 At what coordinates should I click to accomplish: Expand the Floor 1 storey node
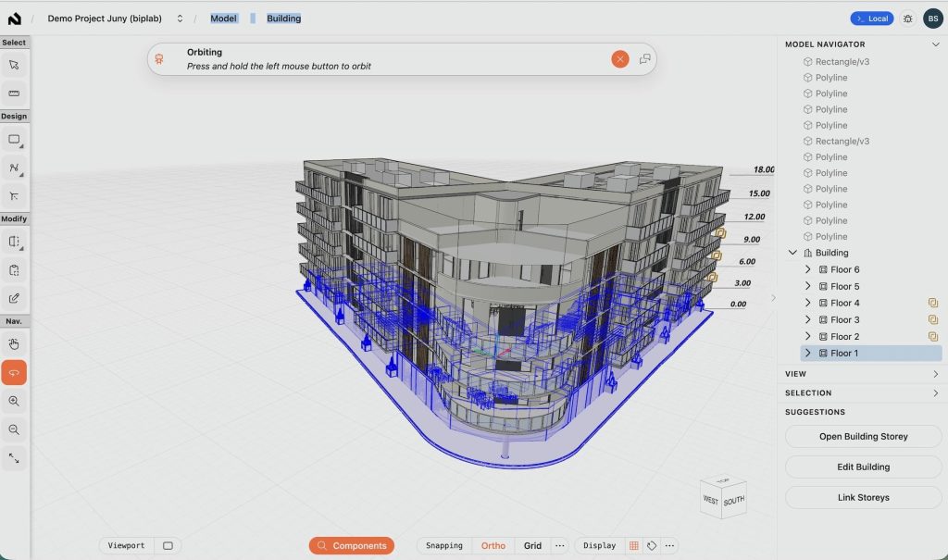[807, 354]
